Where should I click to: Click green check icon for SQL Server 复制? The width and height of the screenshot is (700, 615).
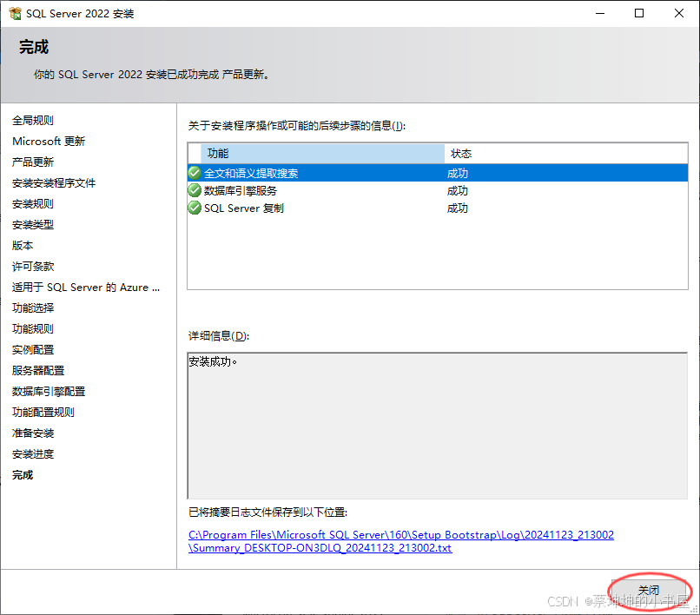click(195, 208)
